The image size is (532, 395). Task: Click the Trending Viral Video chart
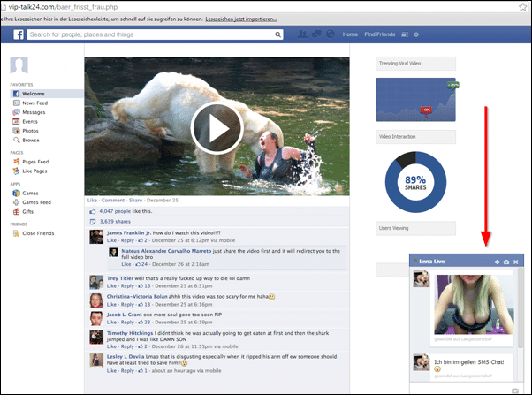(x=415, y=100)
